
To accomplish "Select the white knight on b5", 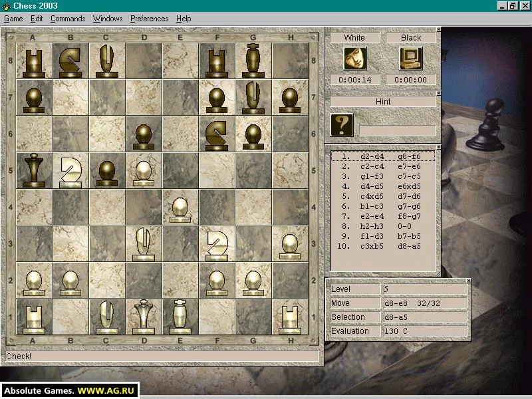I will point(70,172).
